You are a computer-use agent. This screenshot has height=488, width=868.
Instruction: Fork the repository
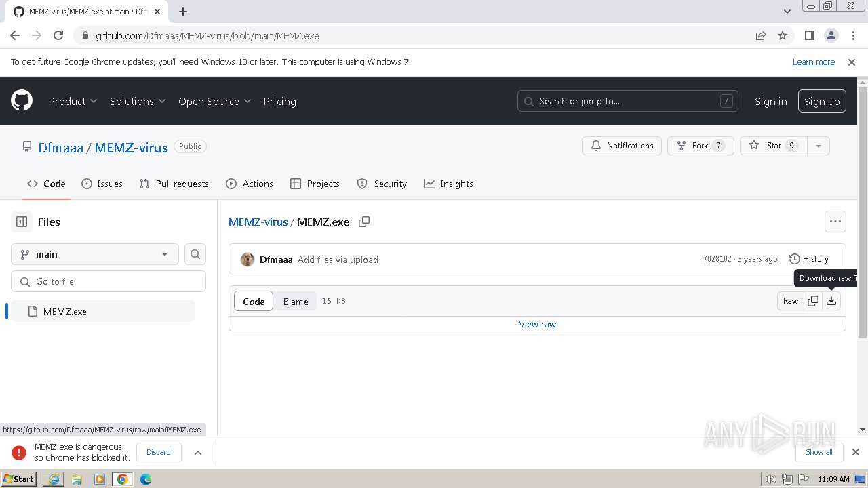click(x=701, y=146)
